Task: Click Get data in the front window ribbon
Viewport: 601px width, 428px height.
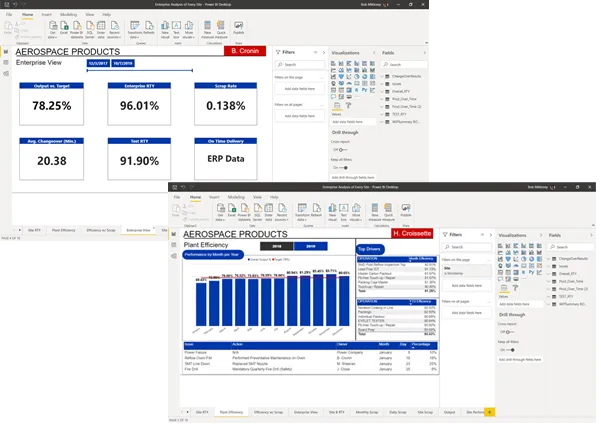Action: click(x=220, y=212)
